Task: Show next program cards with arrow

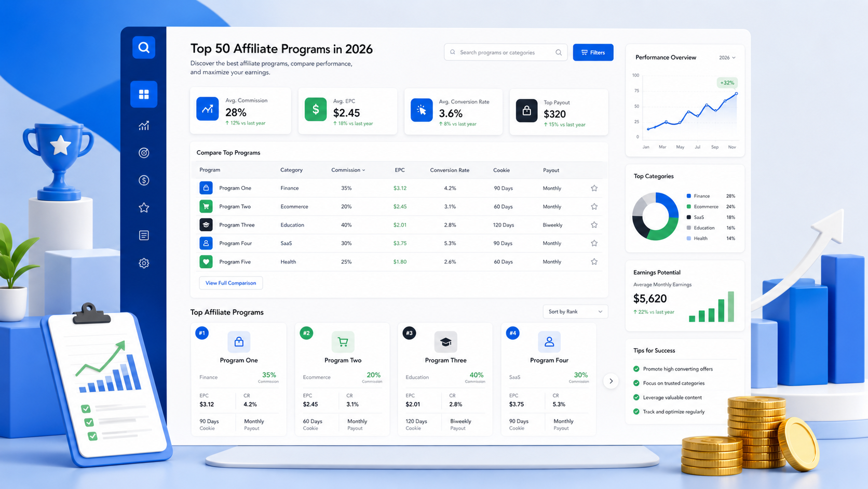Action: pos(611,381)
